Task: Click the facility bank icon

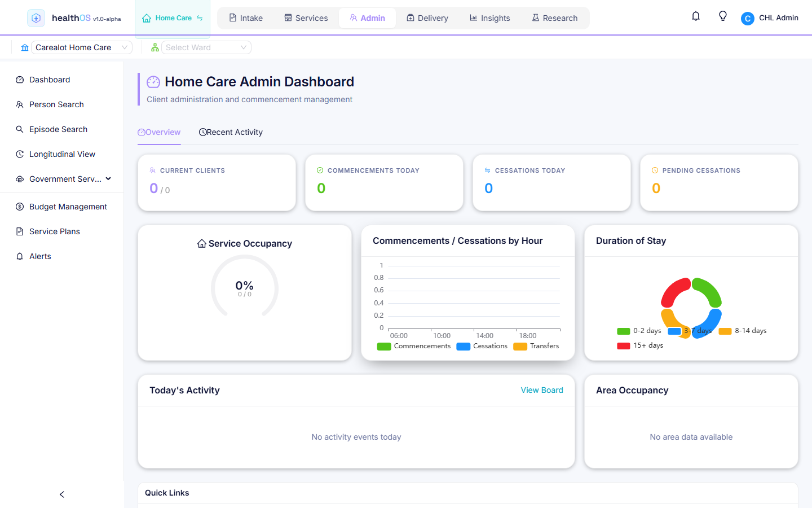Action: [x=25, y=47]
